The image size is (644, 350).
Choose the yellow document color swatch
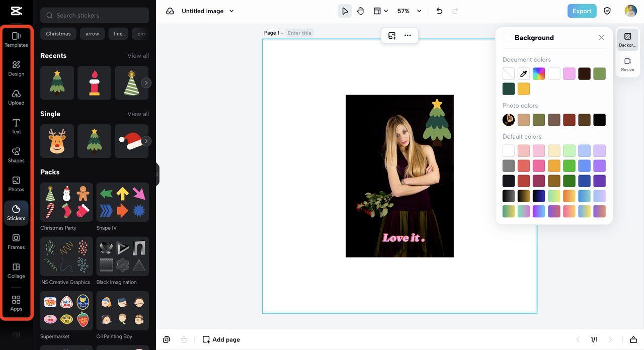(x=524, y=89)
